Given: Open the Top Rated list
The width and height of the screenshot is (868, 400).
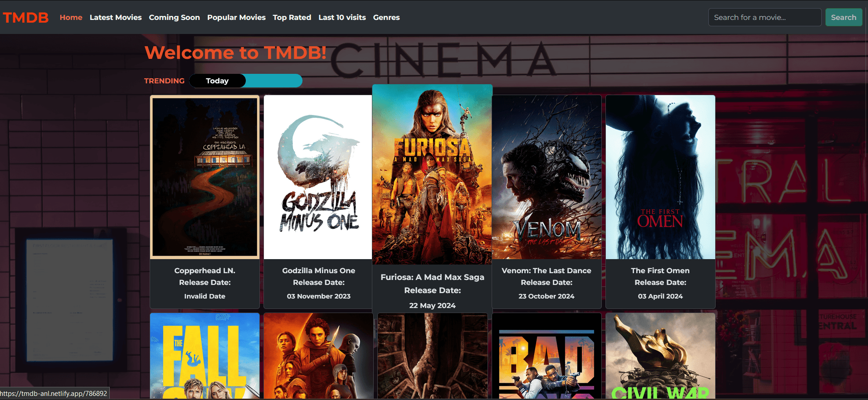Looking at the screenshot, I should tap(292, 17).
